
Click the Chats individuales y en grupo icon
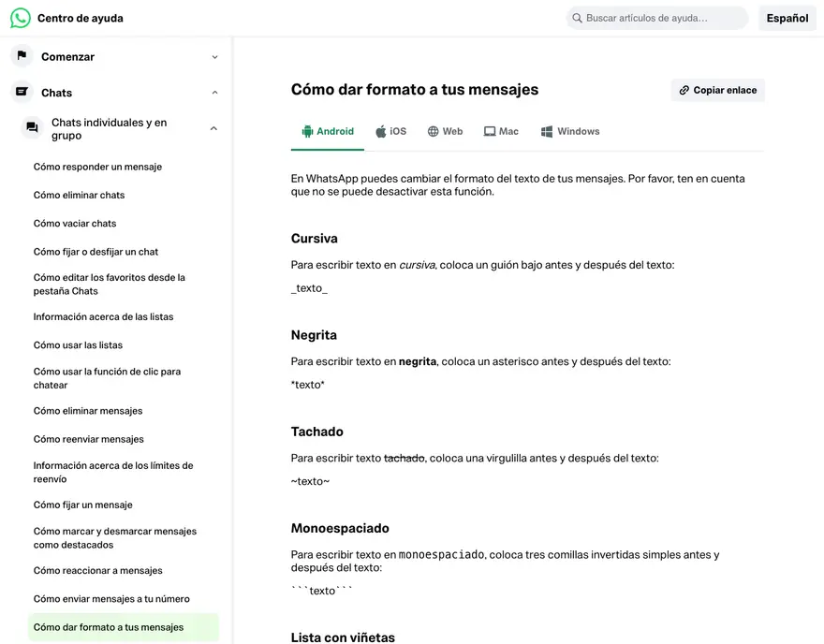click(32, 127)
